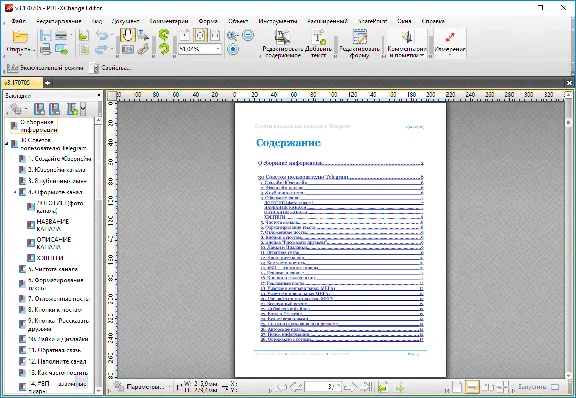Viewport: 576px width, 398px height.
Task: Click Редактировать форму button
Action: coord(359,43)
